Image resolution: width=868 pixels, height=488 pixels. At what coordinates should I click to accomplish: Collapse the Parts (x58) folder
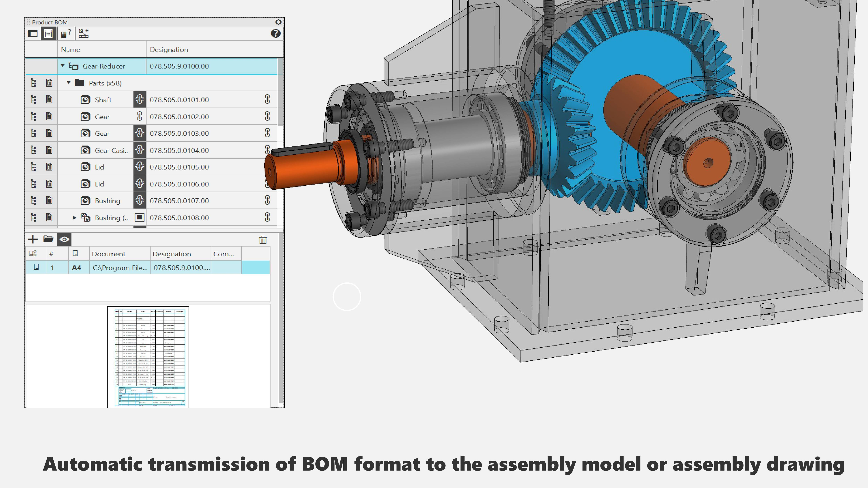(x=69, y=82)
